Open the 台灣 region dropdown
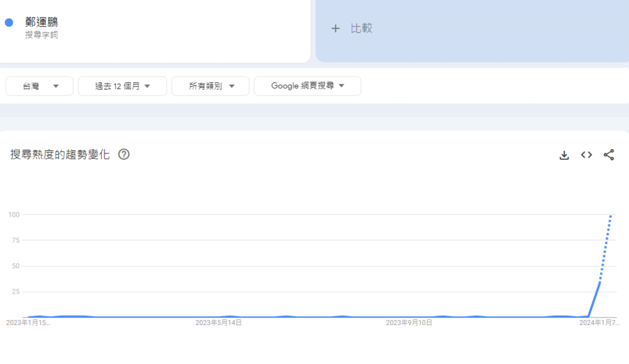629x364 pixels. pos(39,85)
